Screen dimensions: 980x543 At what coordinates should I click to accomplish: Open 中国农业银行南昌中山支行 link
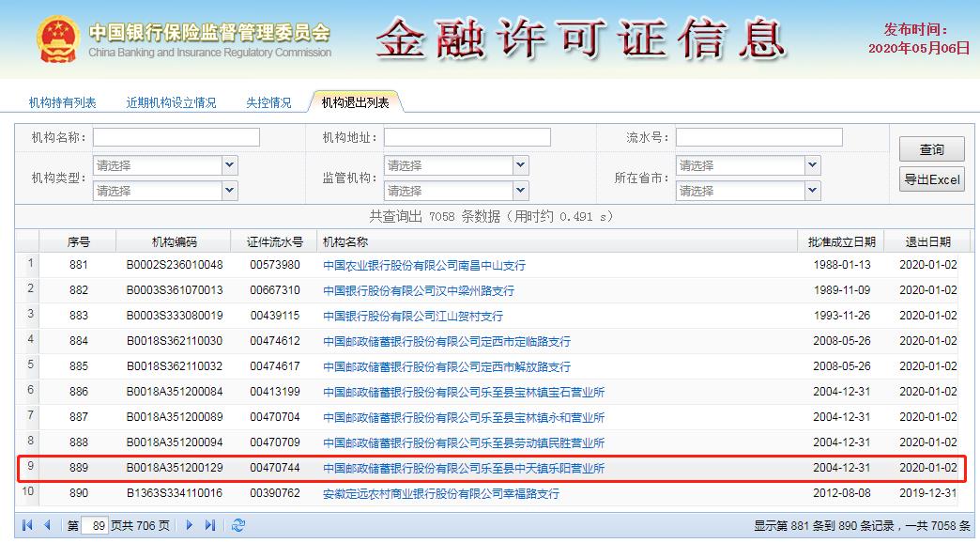click(424, 266)
